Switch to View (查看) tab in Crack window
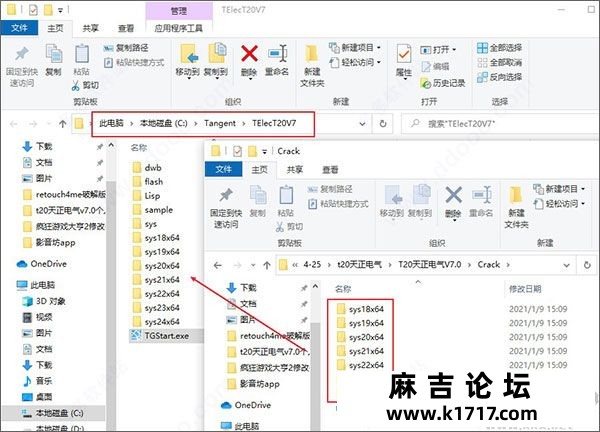This screenshot has height=432, width=600. click(330, 170)
